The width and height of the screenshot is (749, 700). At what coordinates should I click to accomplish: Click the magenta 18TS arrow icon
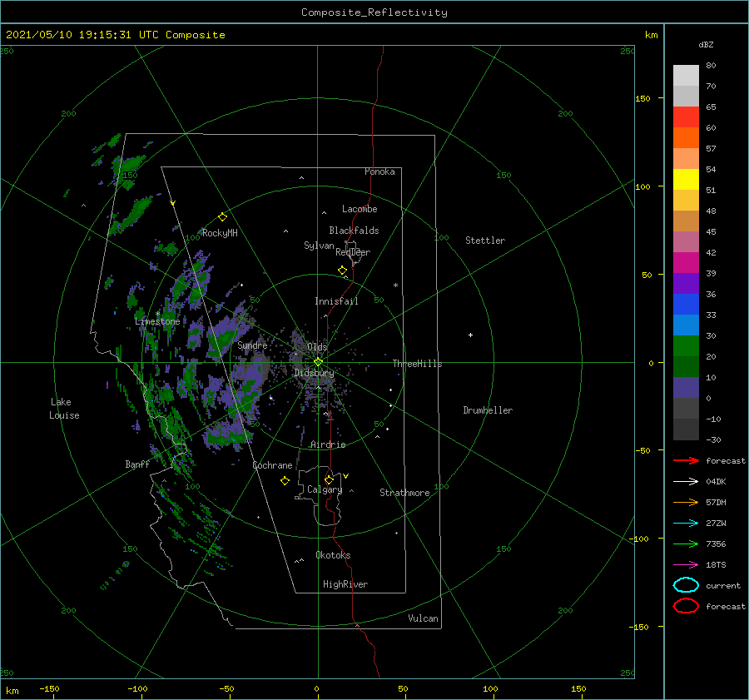(x=686, y=565)
